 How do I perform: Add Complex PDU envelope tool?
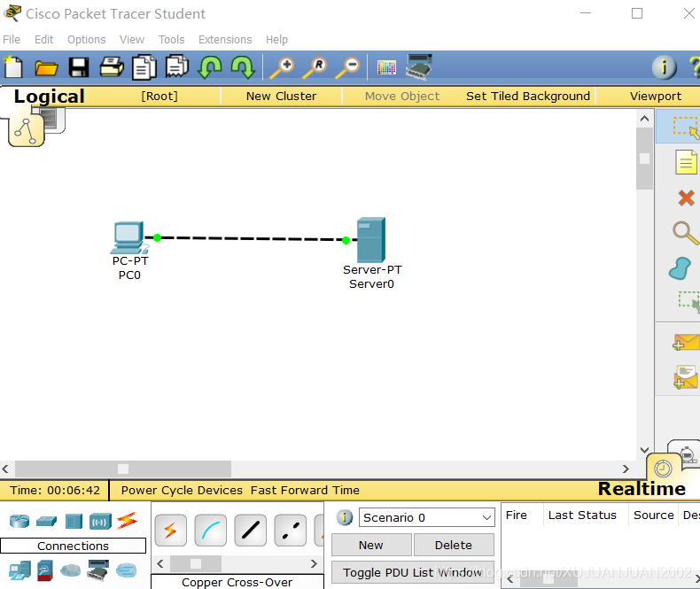[x=686, y=377]
